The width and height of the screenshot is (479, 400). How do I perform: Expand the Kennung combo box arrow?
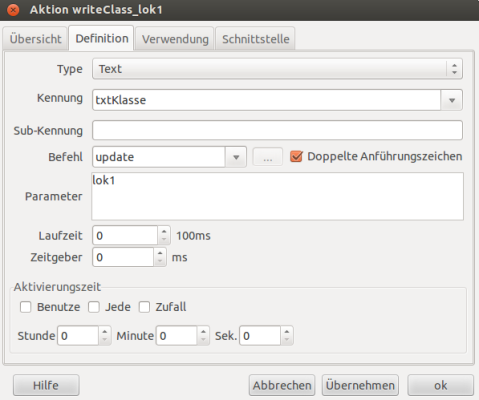[x=452, y=100]
